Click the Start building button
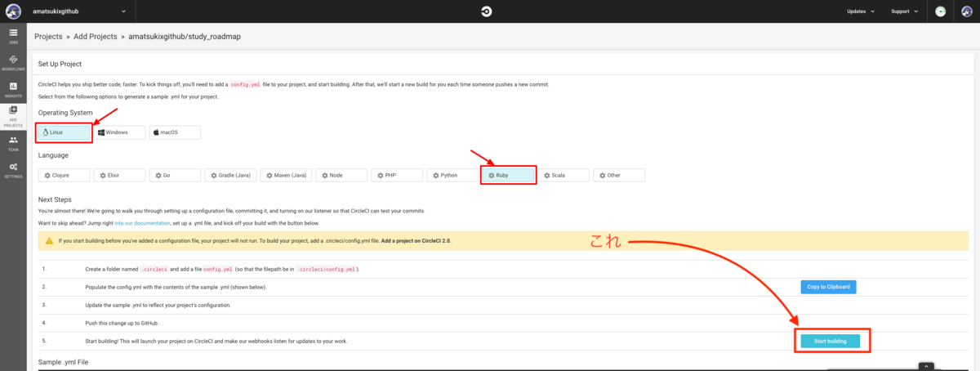Viewport: 980px width, 371px height. [x=830, y=341]
